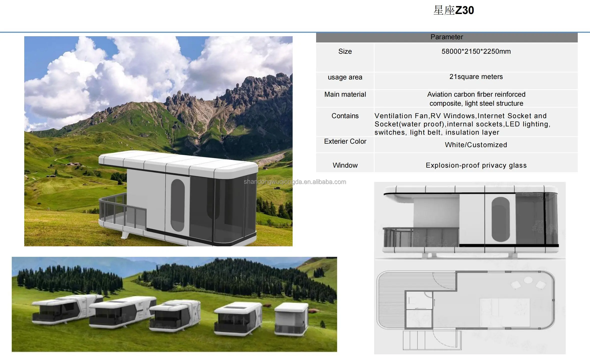Viewport: 590px width, 364px height.
Task: Click the Window parameter label
Action: [345, 165]
